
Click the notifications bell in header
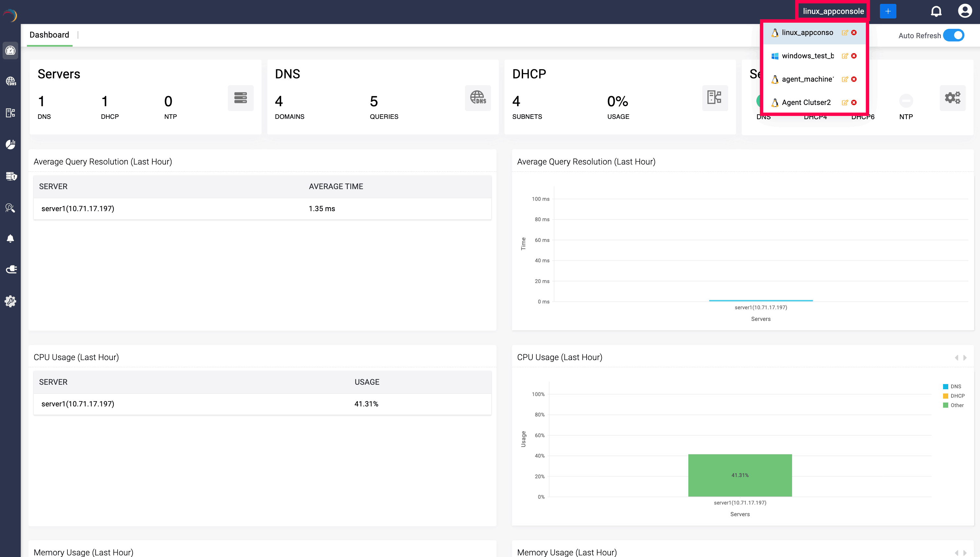click(x=936, y=11)
